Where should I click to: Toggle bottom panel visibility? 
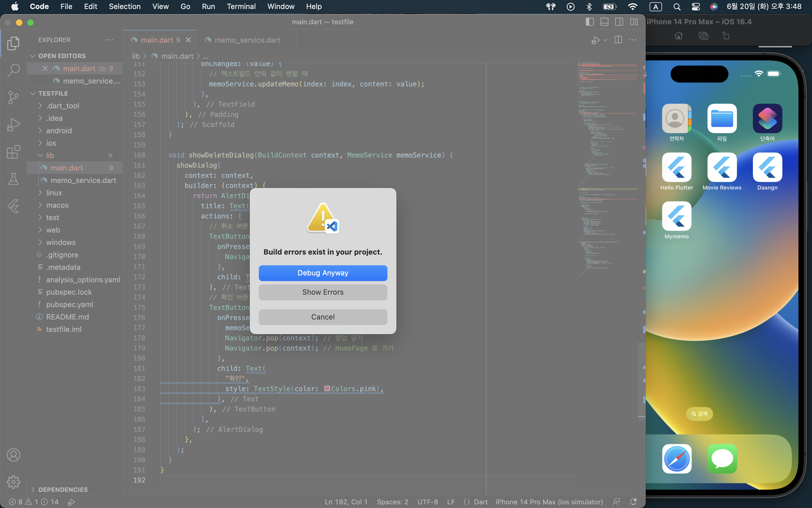pyautogui.click(x=604, y=22)
